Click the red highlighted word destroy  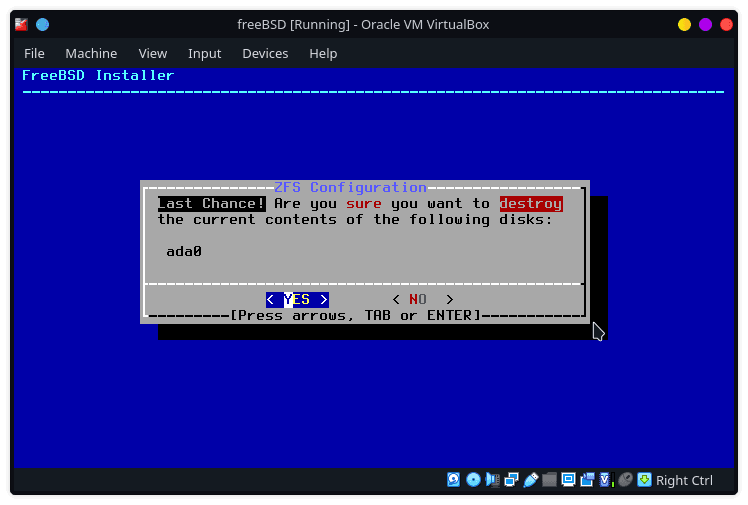tap(531, 204)
